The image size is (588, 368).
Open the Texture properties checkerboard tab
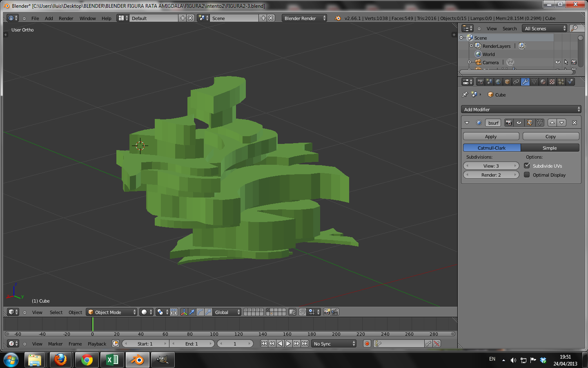[x=552, y=82]
